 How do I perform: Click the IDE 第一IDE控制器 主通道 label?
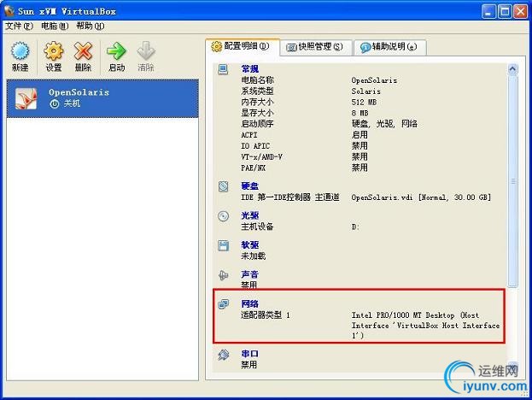coord(290,197)
